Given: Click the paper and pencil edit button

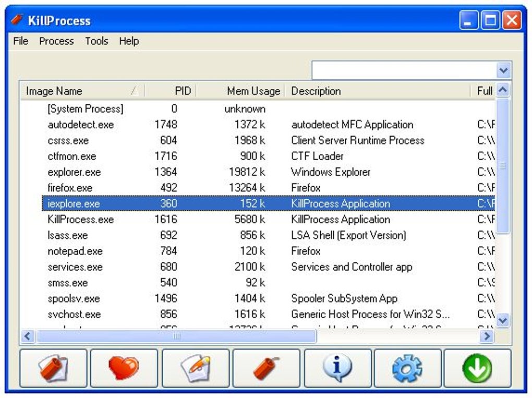Looking at the screenshot, I should click(196, 368).
